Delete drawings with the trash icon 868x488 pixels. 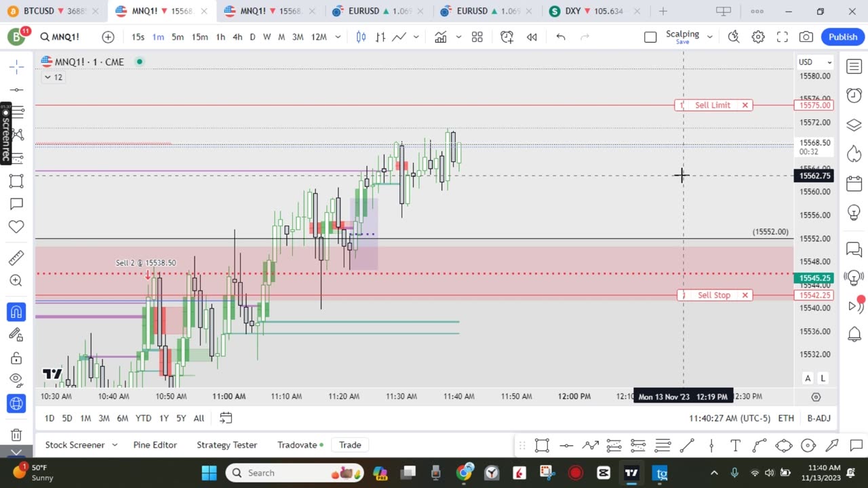coord(16,434)
